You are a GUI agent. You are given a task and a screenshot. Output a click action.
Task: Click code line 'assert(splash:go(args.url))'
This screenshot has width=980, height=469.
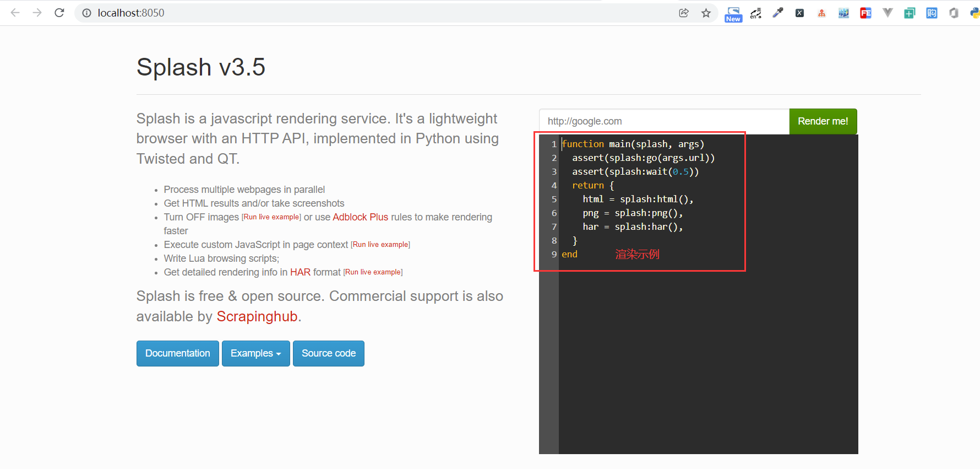644,158
